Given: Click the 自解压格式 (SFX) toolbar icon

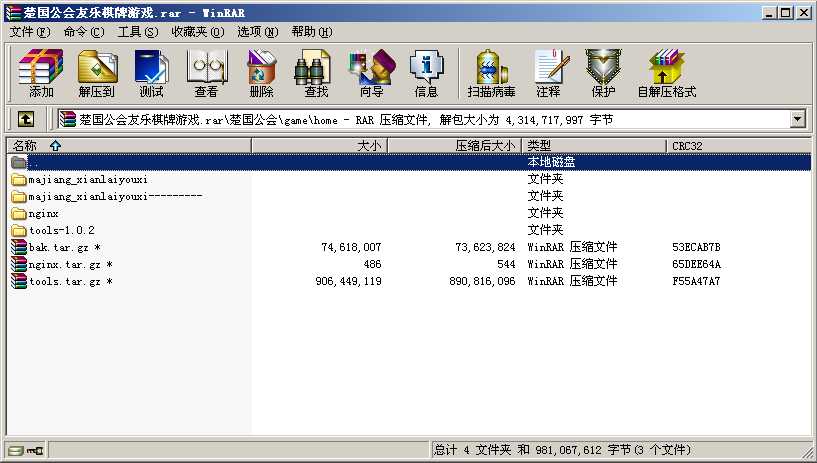Looking at the screenshot, I should (667, 73).
